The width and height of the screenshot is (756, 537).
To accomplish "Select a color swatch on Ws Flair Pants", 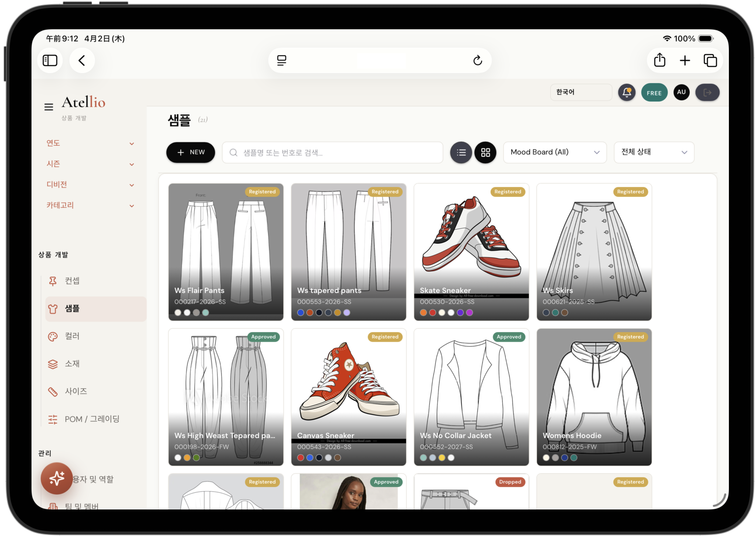I will point(178,313).
